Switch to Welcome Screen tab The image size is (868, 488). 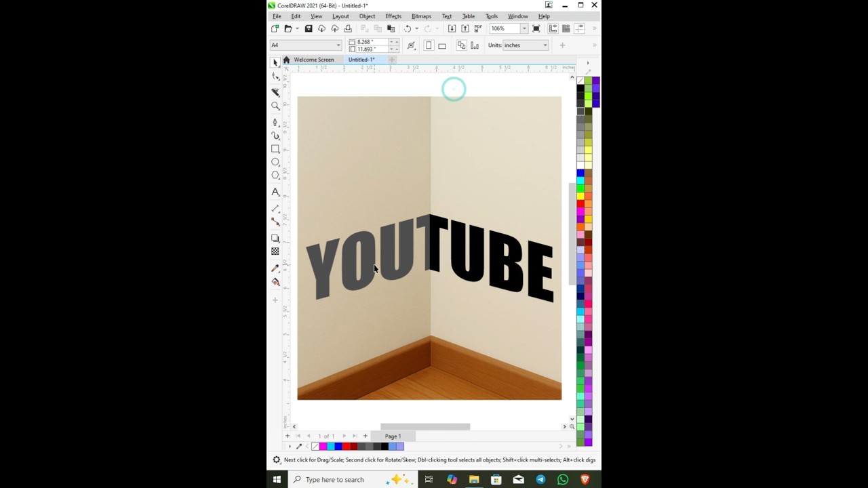(313, 60)
